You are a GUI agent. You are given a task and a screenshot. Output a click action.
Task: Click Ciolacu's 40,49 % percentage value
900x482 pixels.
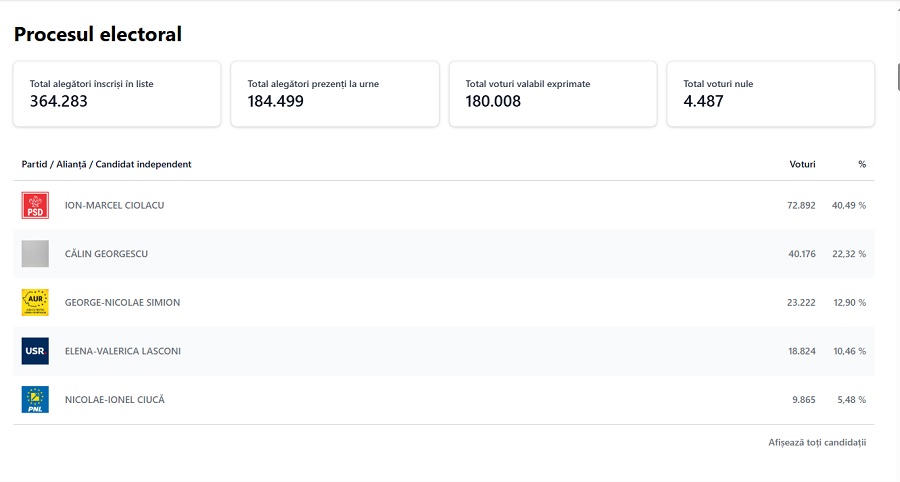(848, 205)
